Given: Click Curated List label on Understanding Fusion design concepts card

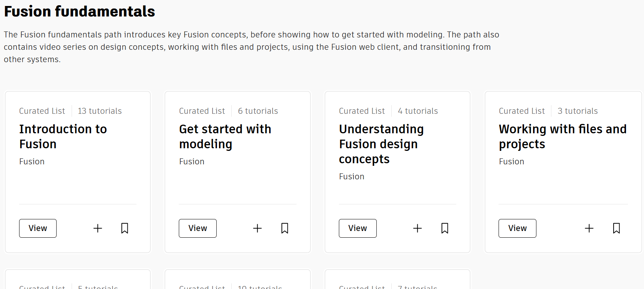Looking at the screenshot, I should tap(362, 111).
